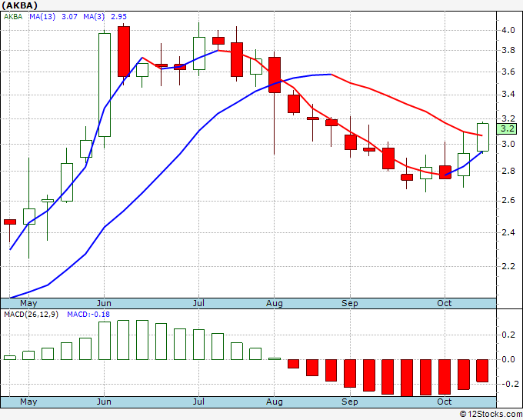Click the 2.8 price axis label
This screenshot has height=420, width=523.
click(x=508, y=171)
